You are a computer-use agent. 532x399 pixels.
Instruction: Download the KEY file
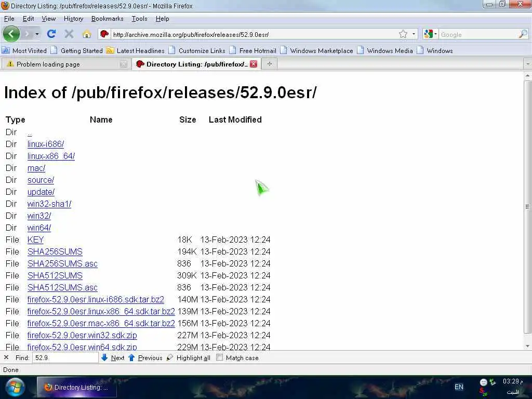pos(35,240)
